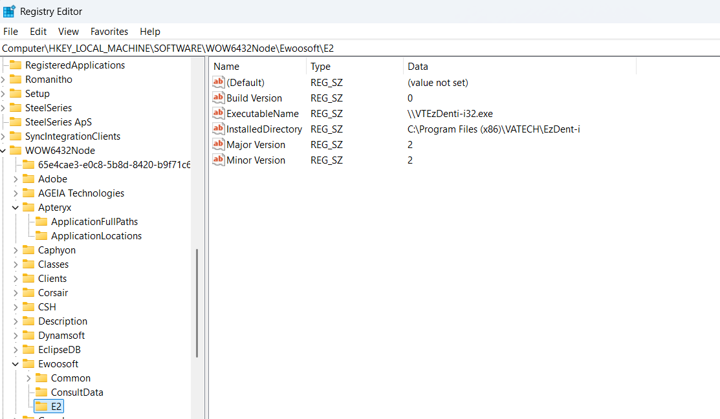Collapse the Ewoosoft key

coord(15,364)
